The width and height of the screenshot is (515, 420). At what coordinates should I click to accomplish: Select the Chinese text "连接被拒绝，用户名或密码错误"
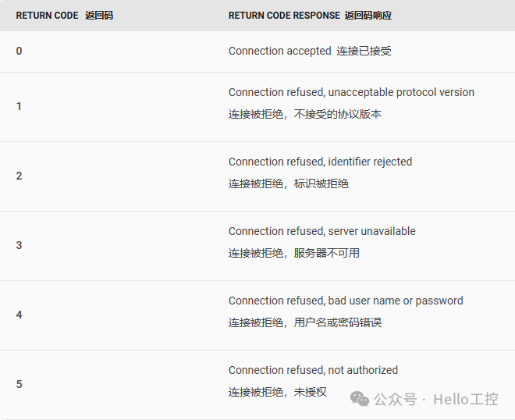coord(305,322)
